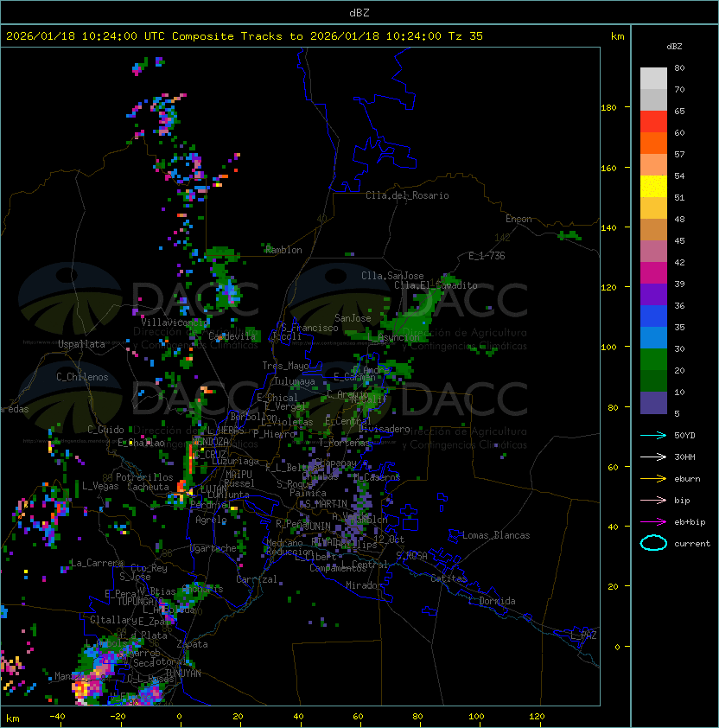The image size is (719, 728).
Task: Click the 'La_Carrera' map label
Action: pos(97,563)
